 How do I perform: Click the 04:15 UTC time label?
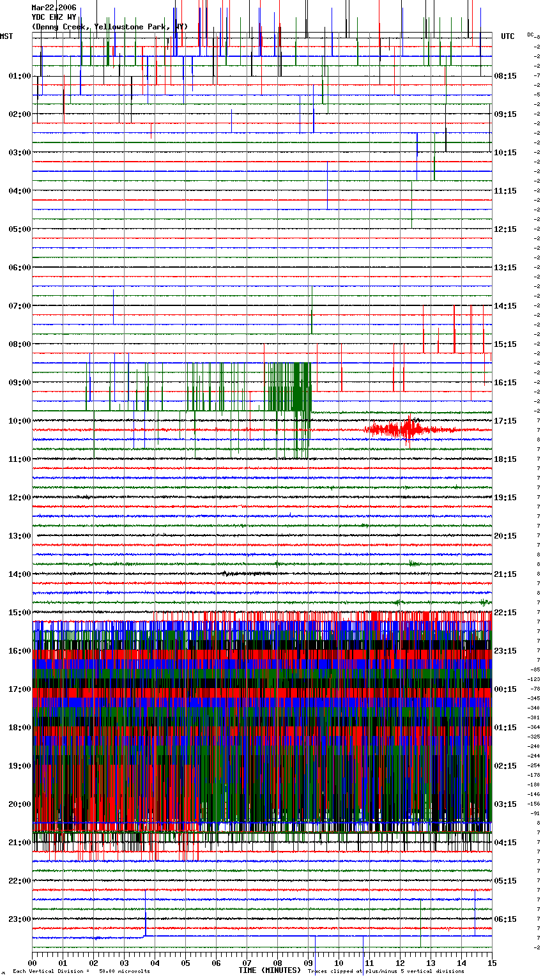coord(505,843)
